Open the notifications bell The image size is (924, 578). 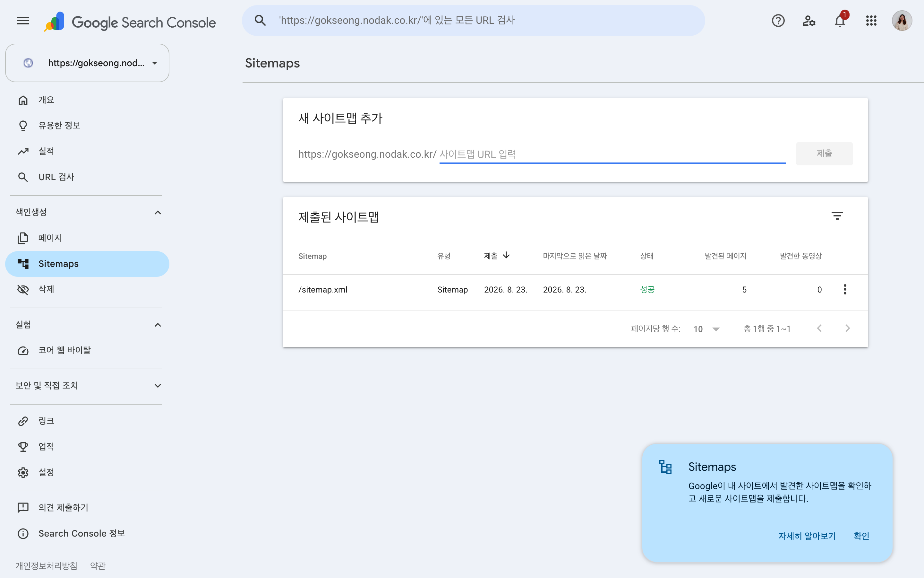pos(840,20)
